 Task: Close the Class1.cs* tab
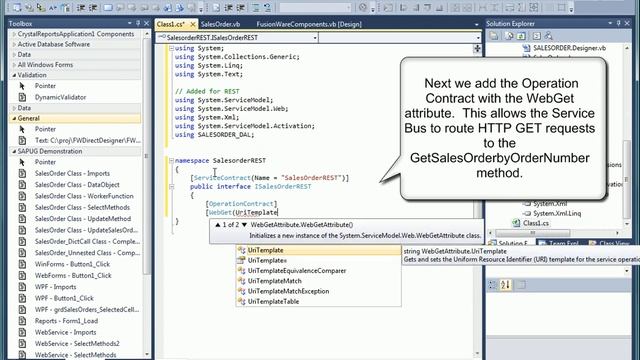pos(193,24)
